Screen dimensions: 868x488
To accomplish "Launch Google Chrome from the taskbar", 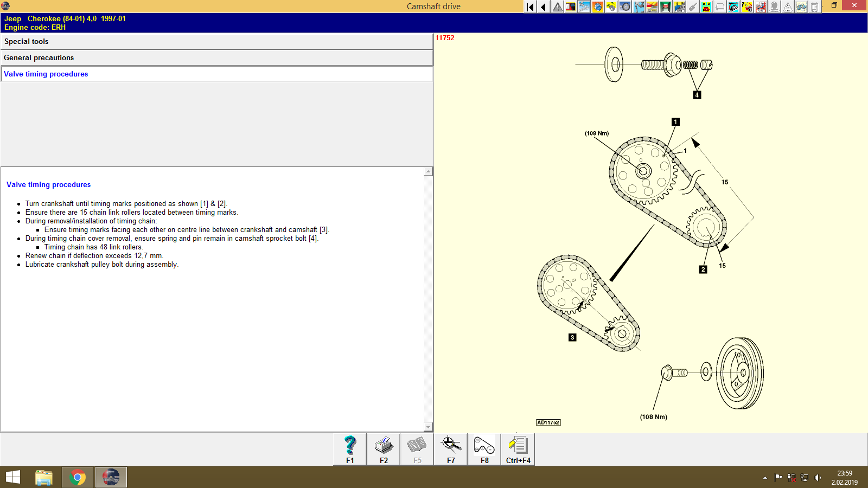I will pyautogui.click(x=77, y=477).
